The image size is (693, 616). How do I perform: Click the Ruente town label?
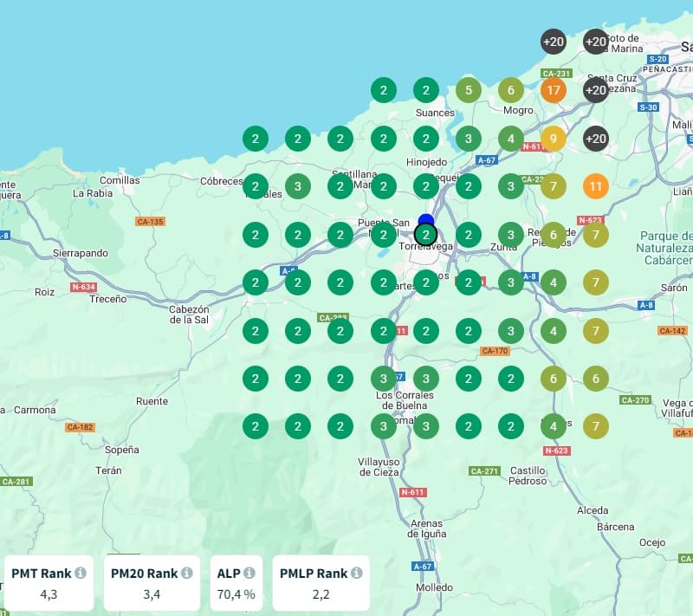click(x=152, y=401)
